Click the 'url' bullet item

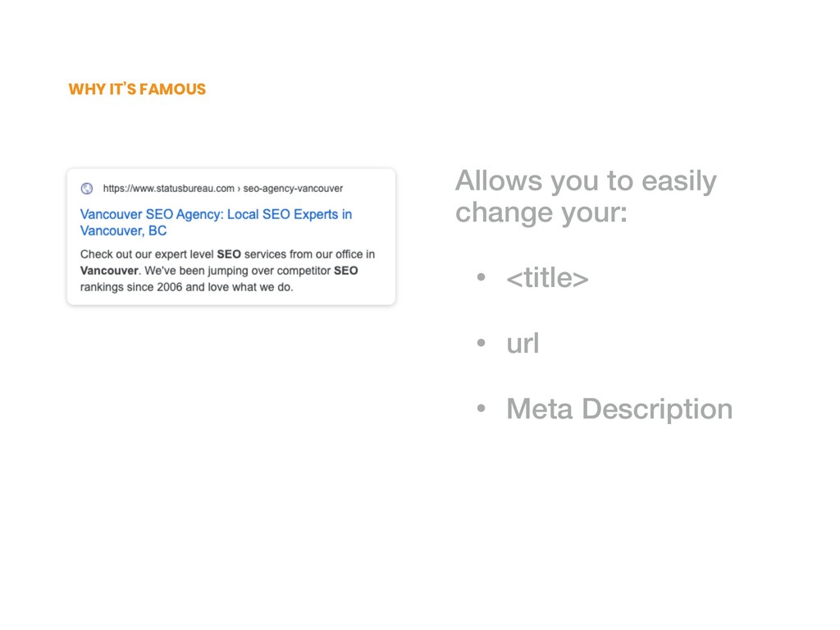tap(523, 344)
